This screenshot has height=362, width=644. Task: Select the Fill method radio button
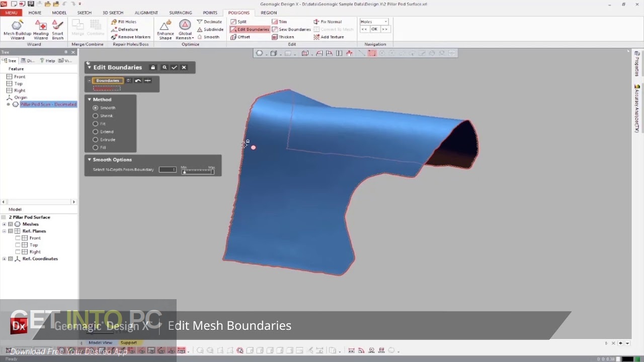(x=95, y=148)
